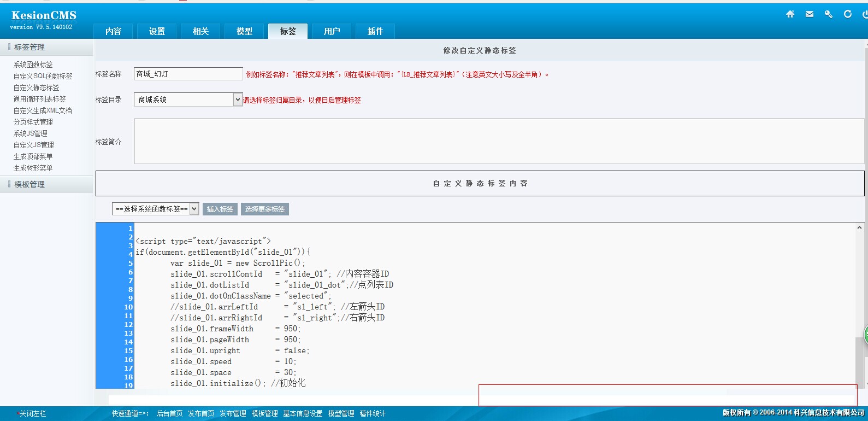Expand the 模板管理 sidebar section

click(46, 184)
